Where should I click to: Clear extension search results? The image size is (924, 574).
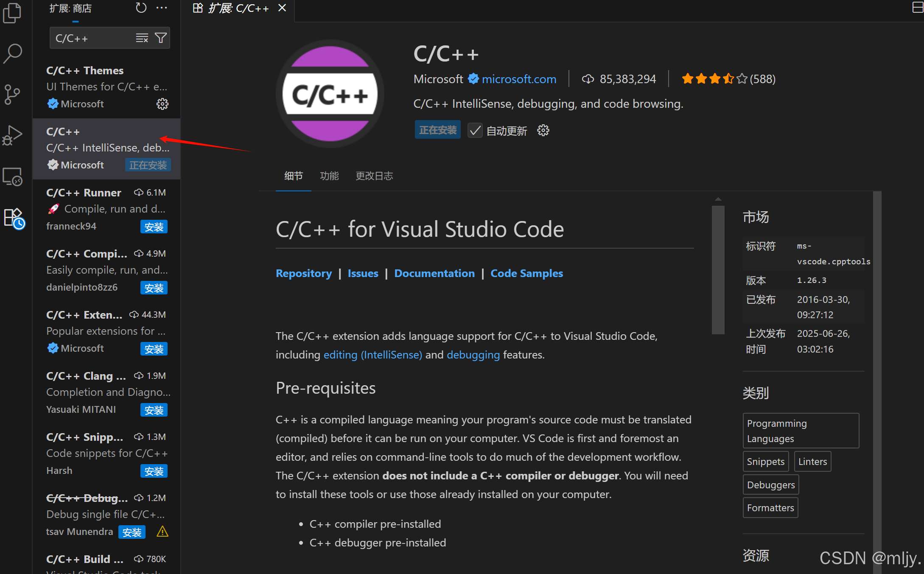pos(142,38)
